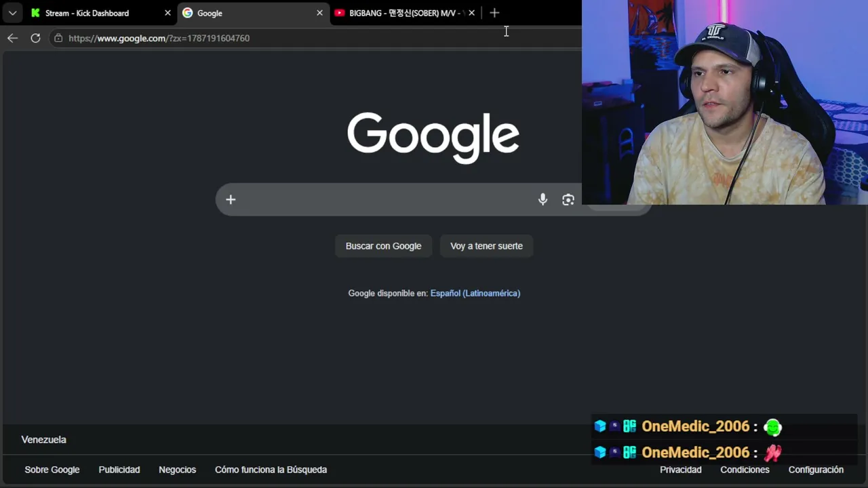The height and width of the screenshot is (488, 868).
Task: Click the plus icon in search box
Action: click(x=231, y=199)
